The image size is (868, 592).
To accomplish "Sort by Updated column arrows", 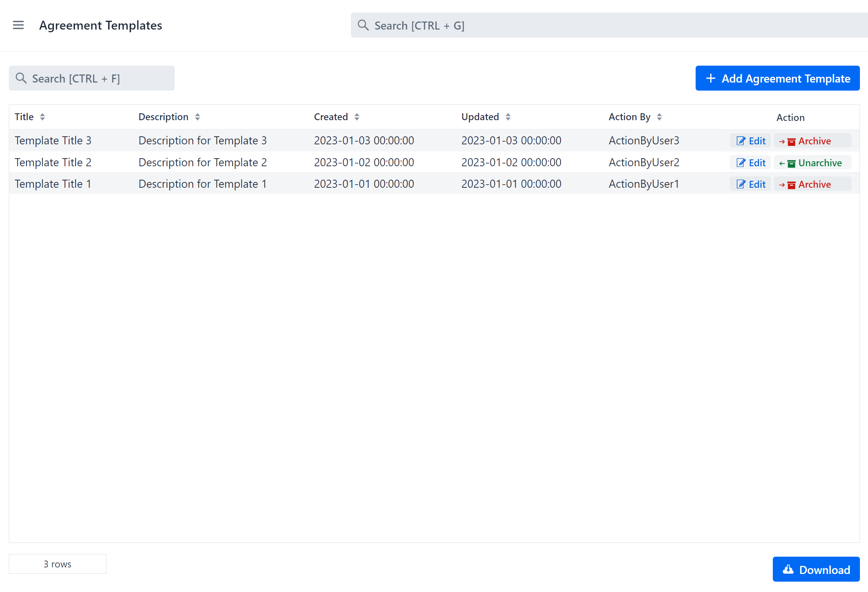I will 508,117.
